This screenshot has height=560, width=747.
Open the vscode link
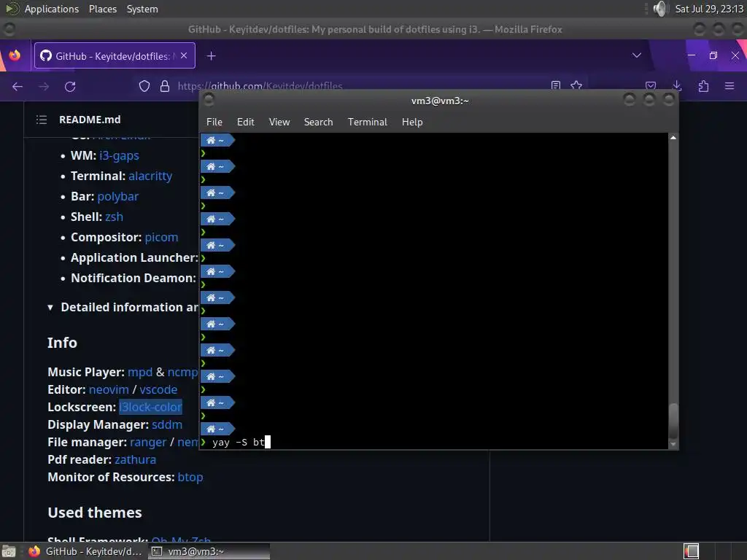pos(158,389)
